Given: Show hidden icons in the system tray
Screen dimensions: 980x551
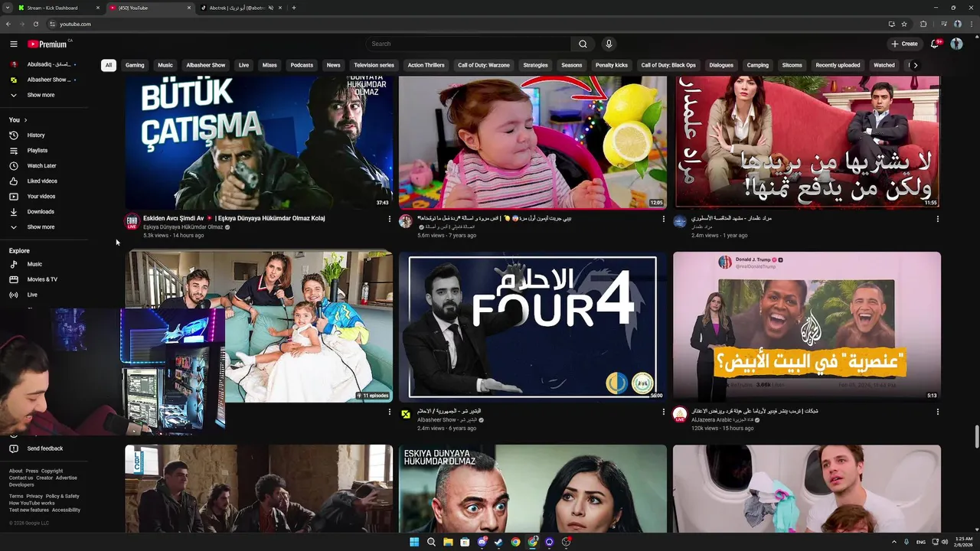Looking at the screenshot, I should click(893, 542).
